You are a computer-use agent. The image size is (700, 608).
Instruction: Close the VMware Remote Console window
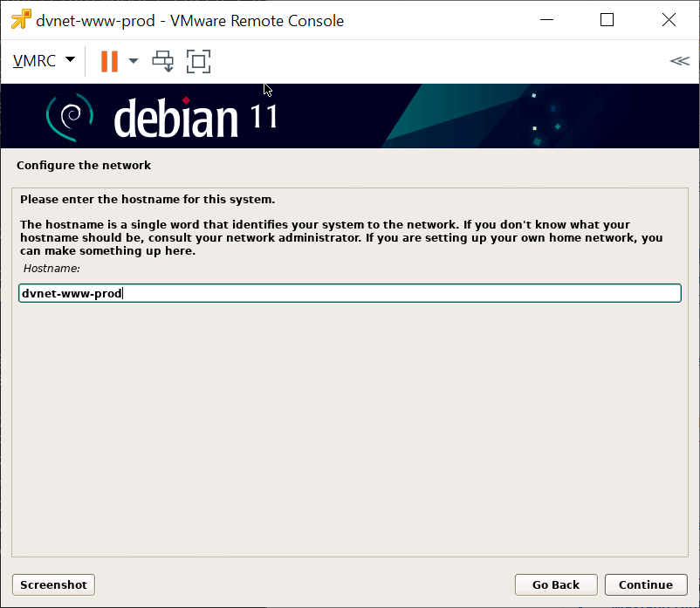click(x=668, y=20)
